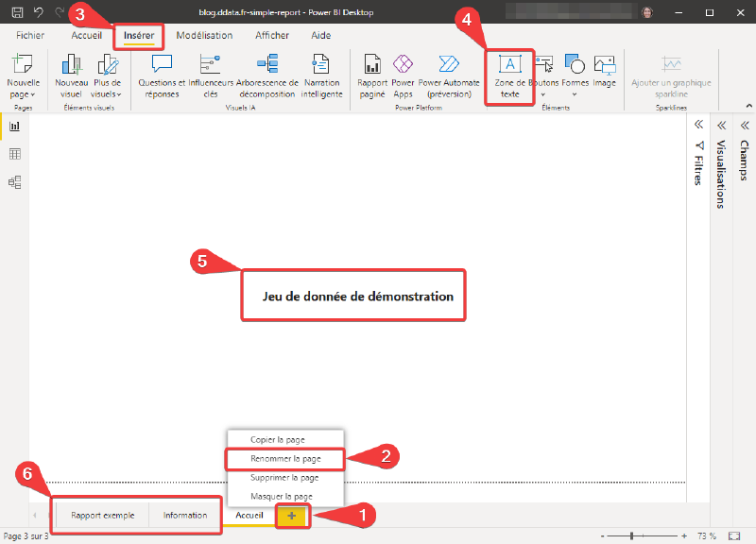Image resolution: width=756 pixels, height=544 pixels.
Task: Click the Filtres pane label
Action: pos(698,170)
